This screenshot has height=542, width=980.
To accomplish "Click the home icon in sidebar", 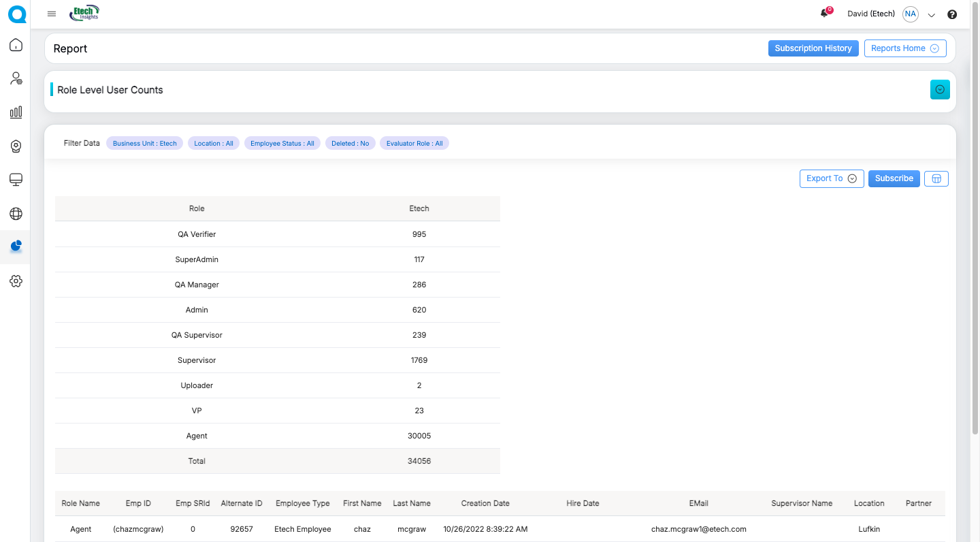I will click(x=16, y=45).
